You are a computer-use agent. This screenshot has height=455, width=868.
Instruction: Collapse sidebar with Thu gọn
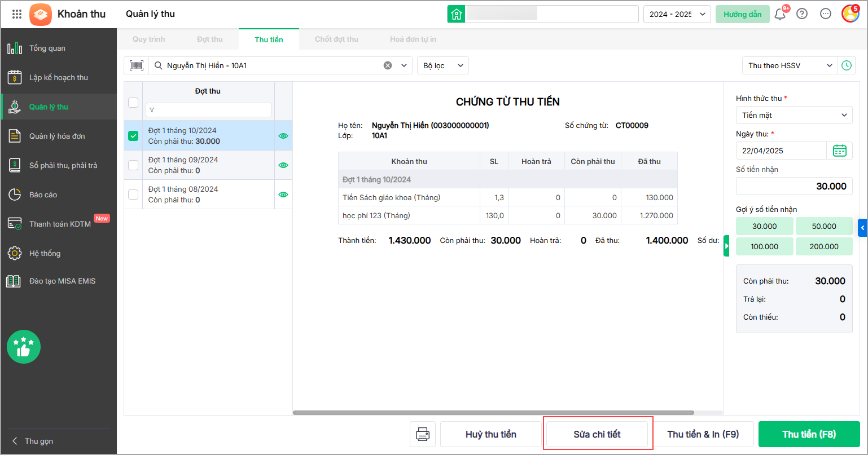(34, 441)
